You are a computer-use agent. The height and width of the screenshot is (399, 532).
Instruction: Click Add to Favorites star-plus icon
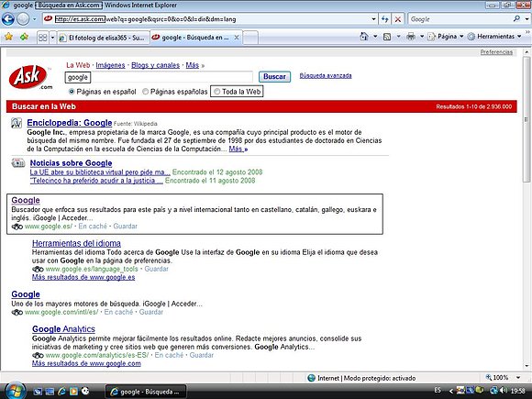[x=24, y=37]
